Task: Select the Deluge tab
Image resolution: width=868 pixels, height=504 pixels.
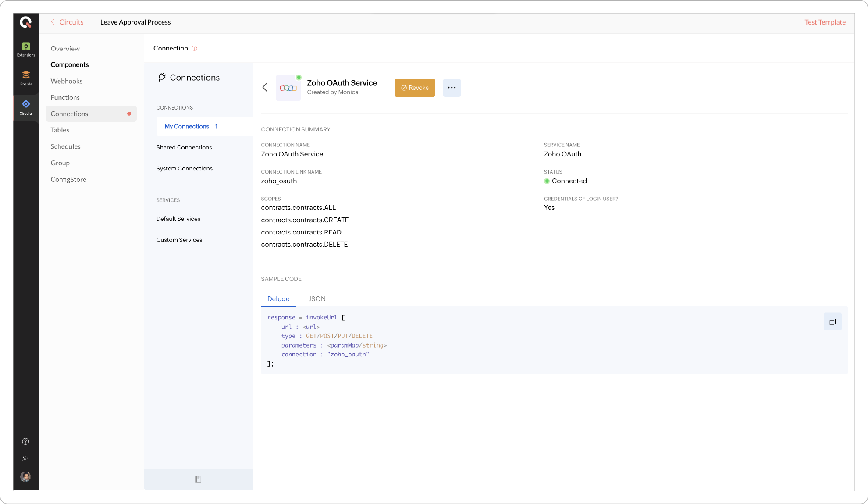Action: click(278, 299)
